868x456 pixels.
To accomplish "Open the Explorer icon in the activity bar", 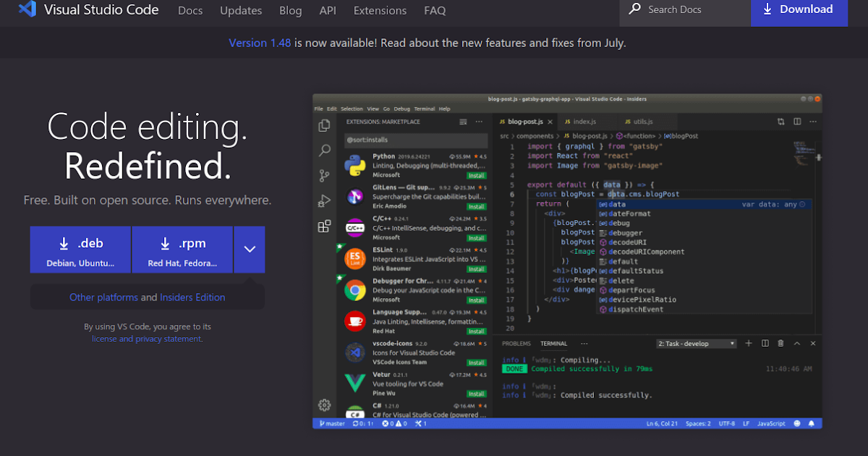I will (325, 124).
